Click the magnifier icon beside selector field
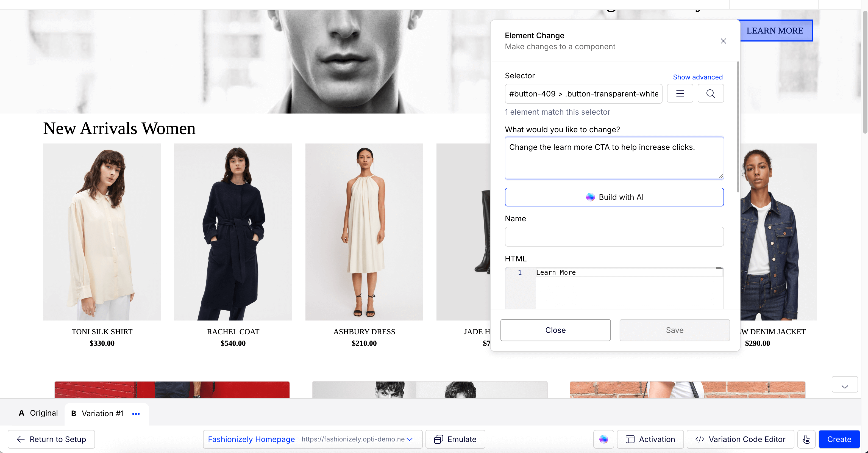Viewport: 868px width, 453px height. click(710, 93)
